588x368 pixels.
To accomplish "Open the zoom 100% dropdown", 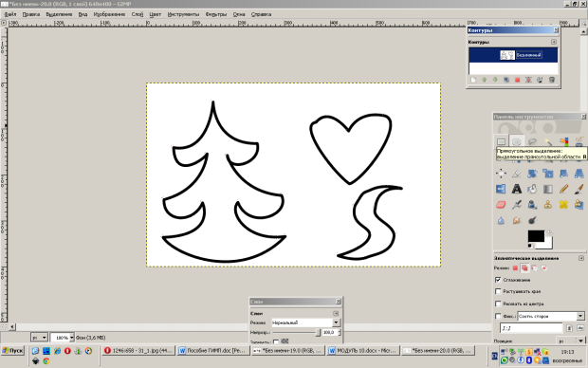I will 71,338.
